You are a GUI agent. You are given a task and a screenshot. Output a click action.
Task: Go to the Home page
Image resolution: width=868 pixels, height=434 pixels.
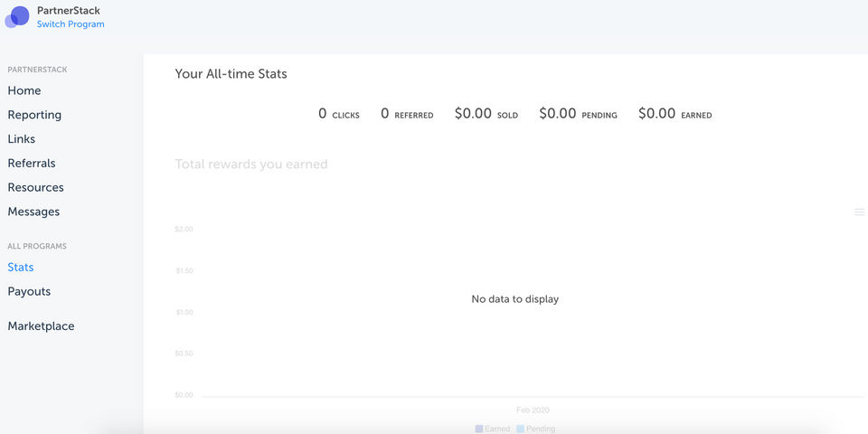[x=24, y=90]
